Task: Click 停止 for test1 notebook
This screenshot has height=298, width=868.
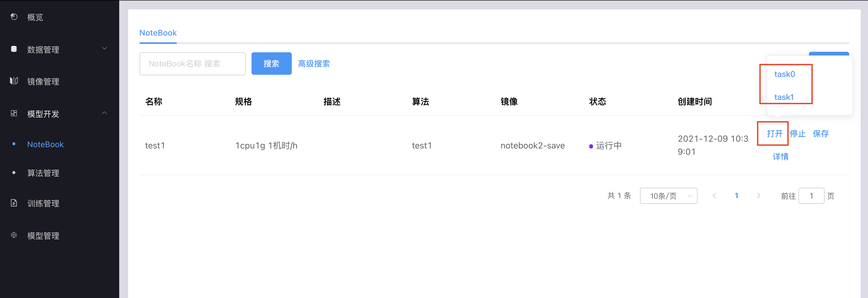Action: tap(798, 133)
